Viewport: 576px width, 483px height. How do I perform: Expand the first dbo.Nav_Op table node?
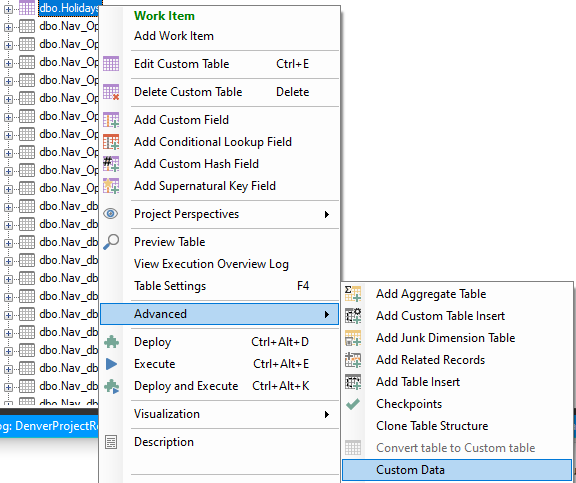point(8,27)
